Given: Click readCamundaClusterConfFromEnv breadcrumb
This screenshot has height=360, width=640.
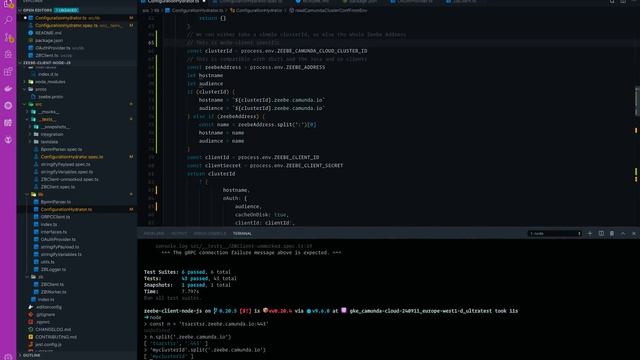Looking at the screenshot, I should [331, 10].
